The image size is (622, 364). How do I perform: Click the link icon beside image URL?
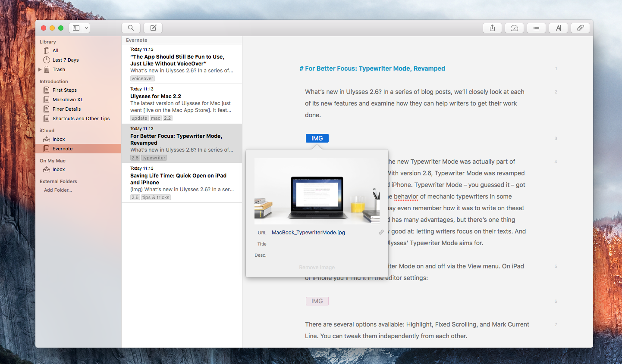tap(381, 232)
